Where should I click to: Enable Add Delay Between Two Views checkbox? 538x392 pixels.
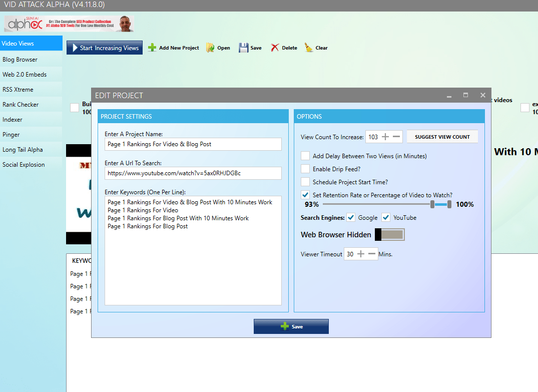click(305, 156)
